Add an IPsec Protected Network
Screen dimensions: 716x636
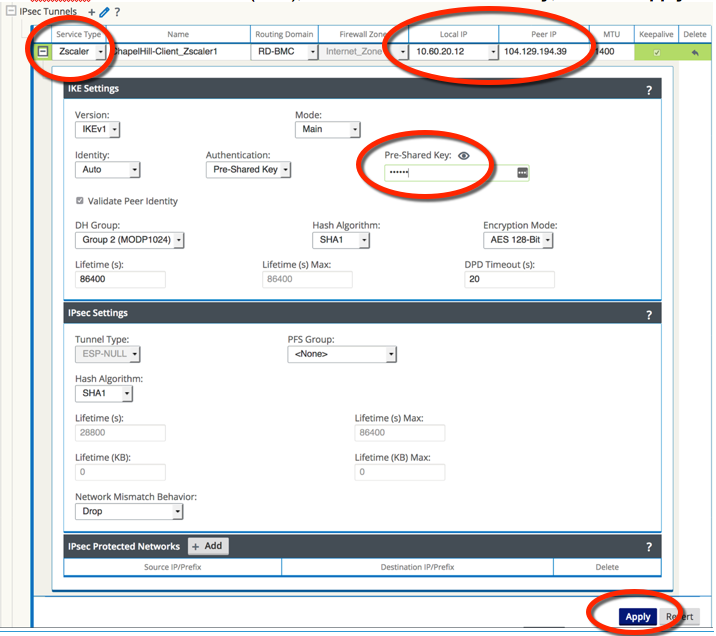(208, 546)
